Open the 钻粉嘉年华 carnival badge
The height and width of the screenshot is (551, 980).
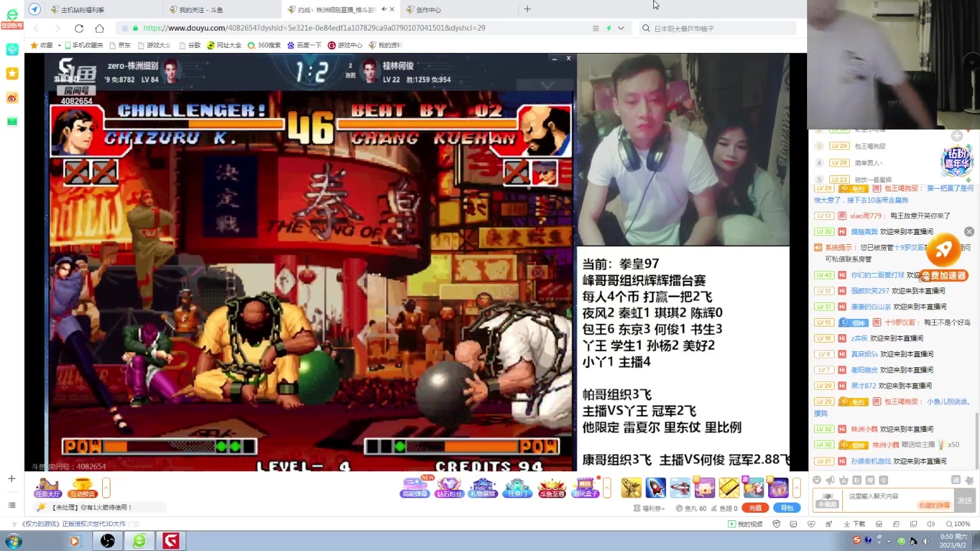pyautogui.click(x=957, y=160)
